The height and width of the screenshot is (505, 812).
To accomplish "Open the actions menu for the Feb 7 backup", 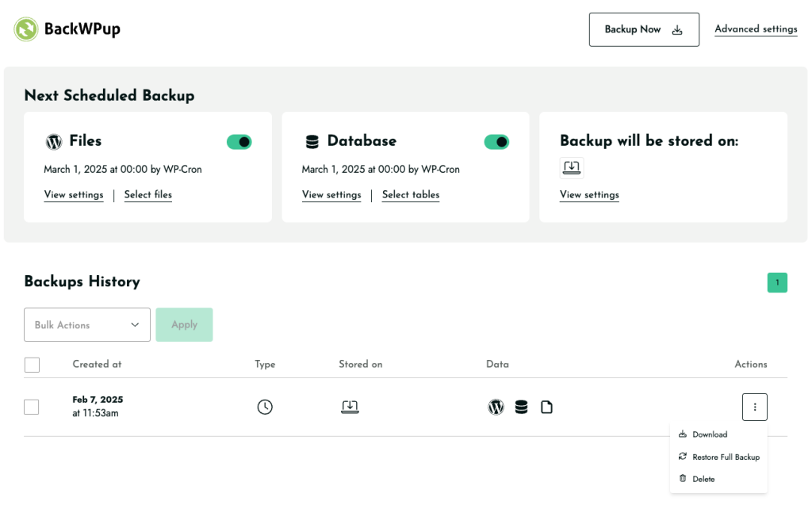I will [754, 407].
